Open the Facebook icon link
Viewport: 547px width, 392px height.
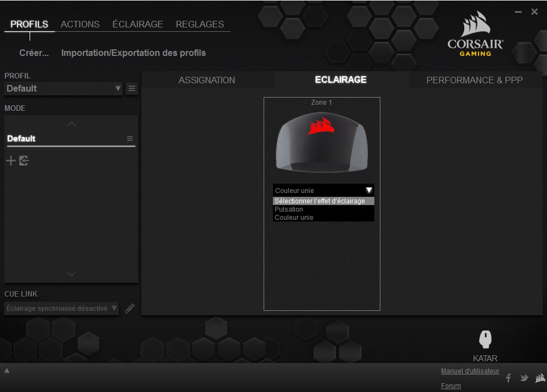(x=508, y=378)
